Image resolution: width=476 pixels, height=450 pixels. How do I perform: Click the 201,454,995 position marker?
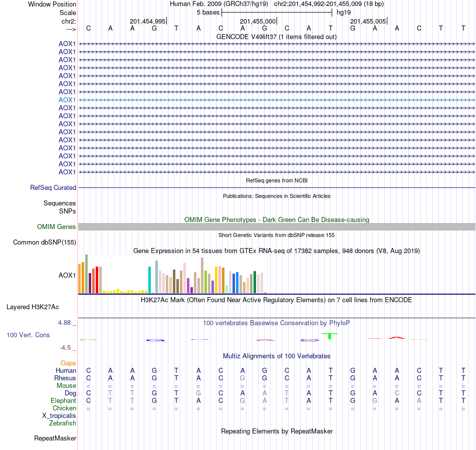pyautogui.click(x=147, y=21)
